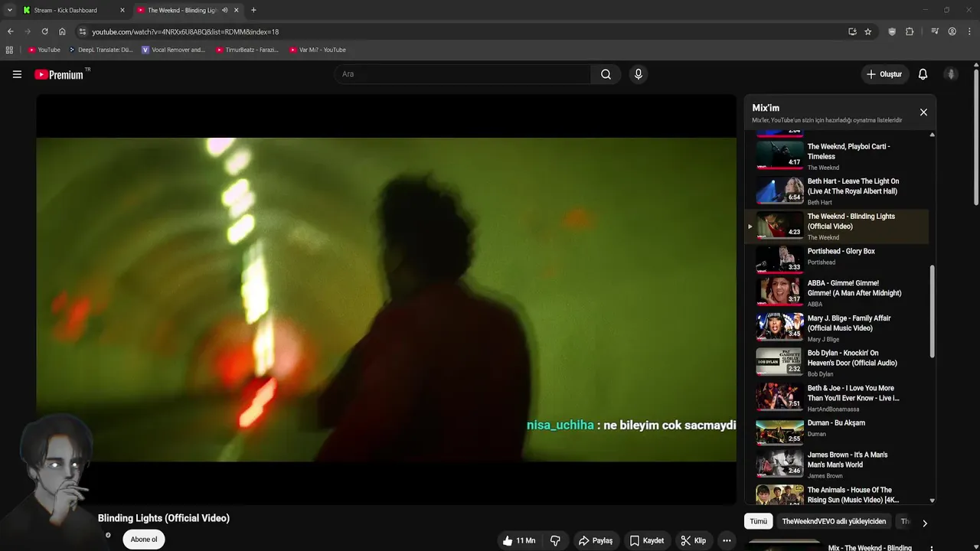The width and height of the screenshot is (980, 551).
Task: Click the search magnifier button
Action: (606, 74)
